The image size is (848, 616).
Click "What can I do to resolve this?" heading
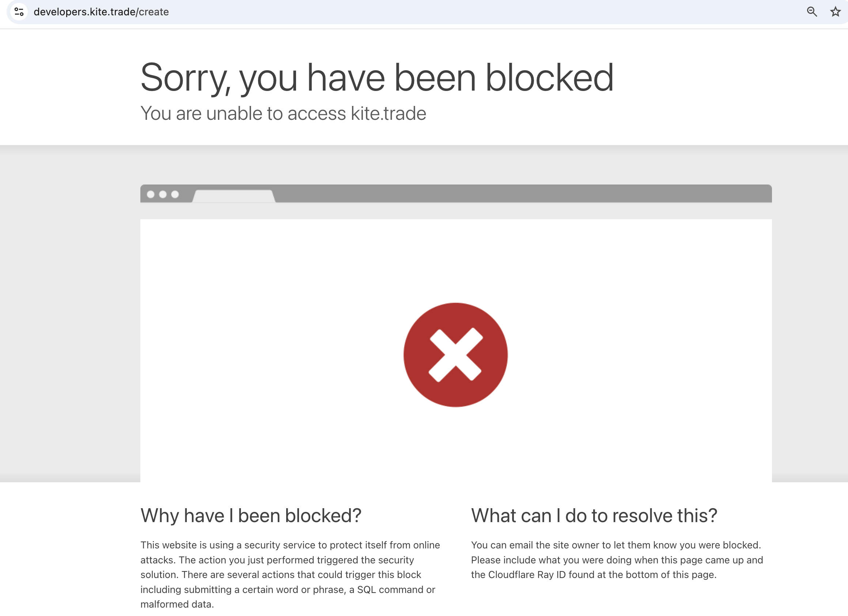click(594, 516)
